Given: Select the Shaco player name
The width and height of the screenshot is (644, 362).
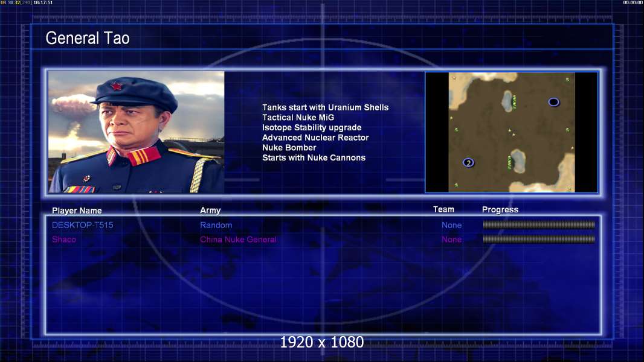Looking at the screenshot, I should [x=63, y=240].
